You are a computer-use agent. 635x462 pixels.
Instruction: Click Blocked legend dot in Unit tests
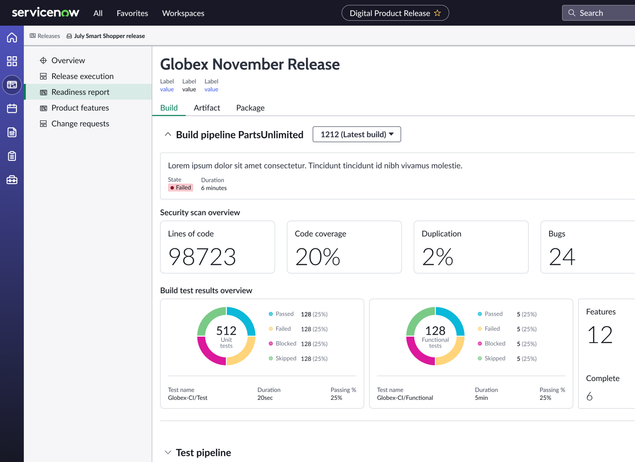[x=271, y=343]
